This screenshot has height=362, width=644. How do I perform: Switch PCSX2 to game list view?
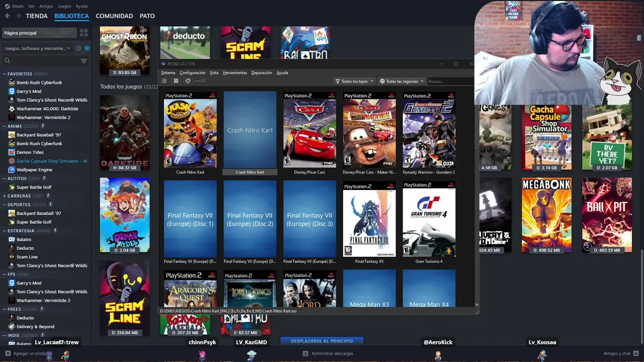(164, 81)
